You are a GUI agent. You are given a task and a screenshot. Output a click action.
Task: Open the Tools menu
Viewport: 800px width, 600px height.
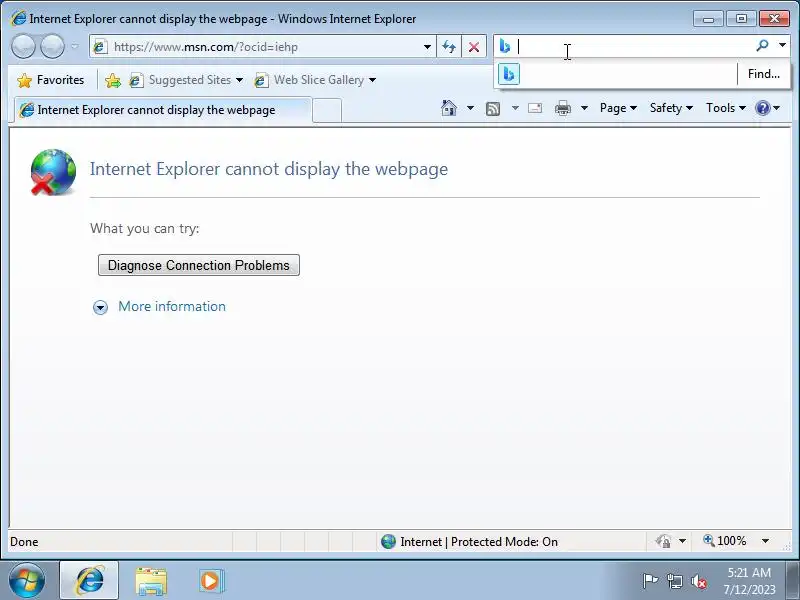(726, 108)
